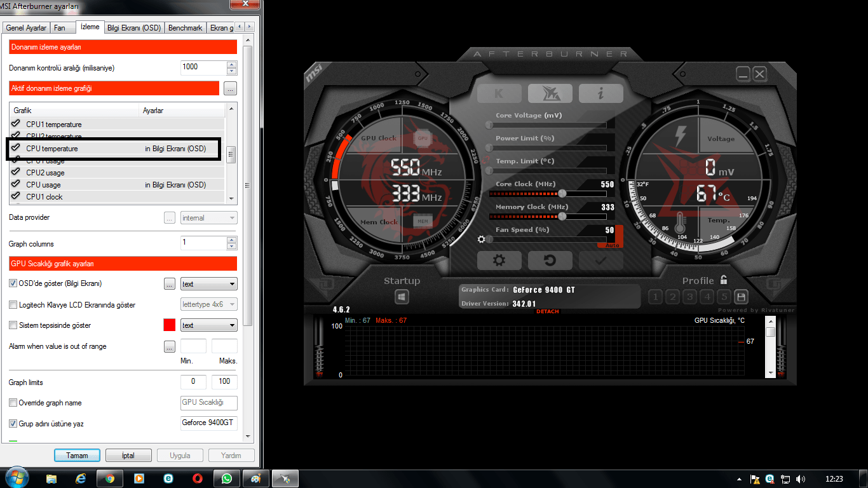Toggle the profile lock icon
The height and width of the screenshot is (488, 868).
tap(723, 280)
